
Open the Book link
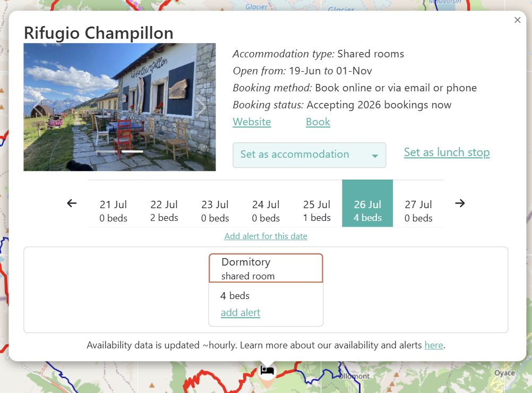coord(318,122)
